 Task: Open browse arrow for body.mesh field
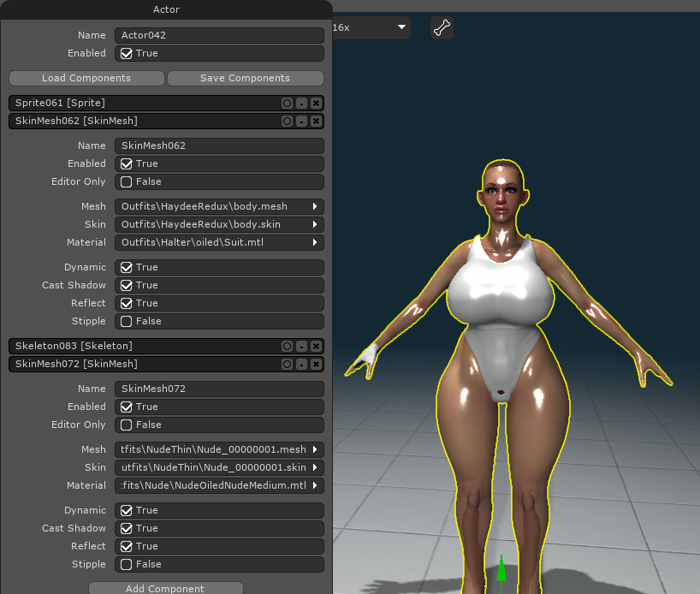coord(315,206)
